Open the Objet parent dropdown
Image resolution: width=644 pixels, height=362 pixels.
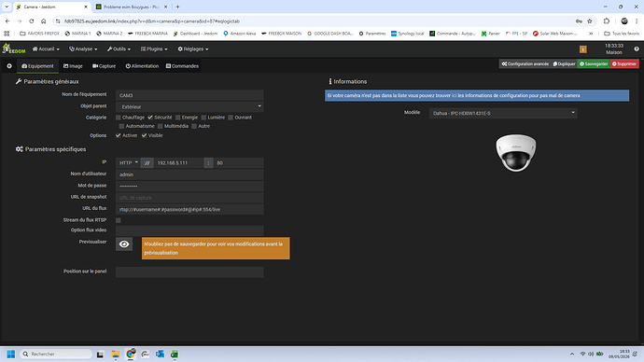189,106
